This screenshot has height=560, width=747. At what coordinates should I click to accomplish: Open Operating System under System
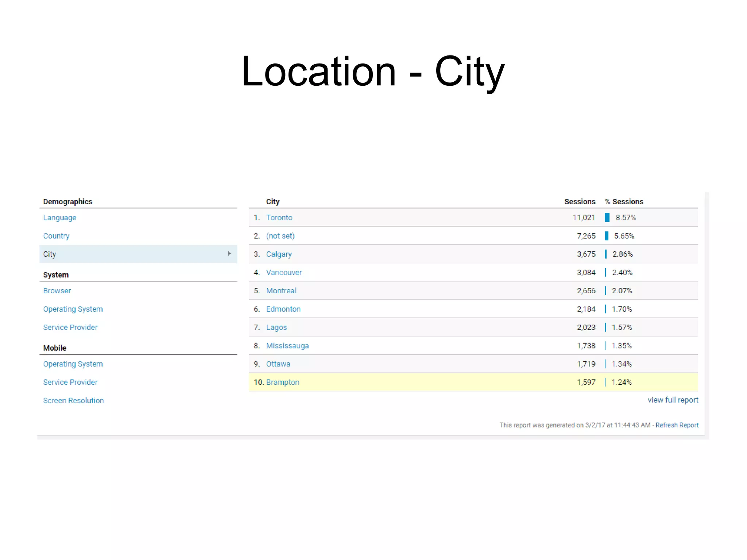[x=73, y=309]
